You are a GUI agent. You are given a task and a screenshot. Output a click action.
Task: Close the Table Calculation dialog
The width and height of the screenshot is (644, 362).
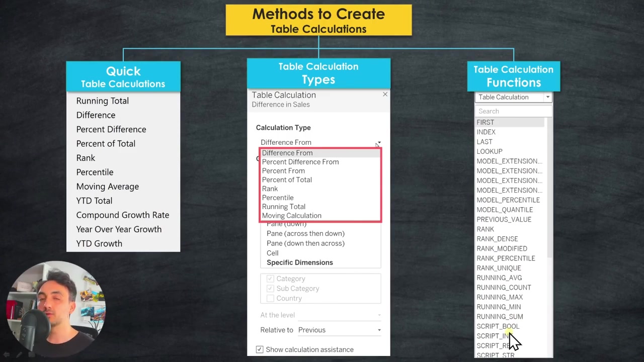coord(385,94)
